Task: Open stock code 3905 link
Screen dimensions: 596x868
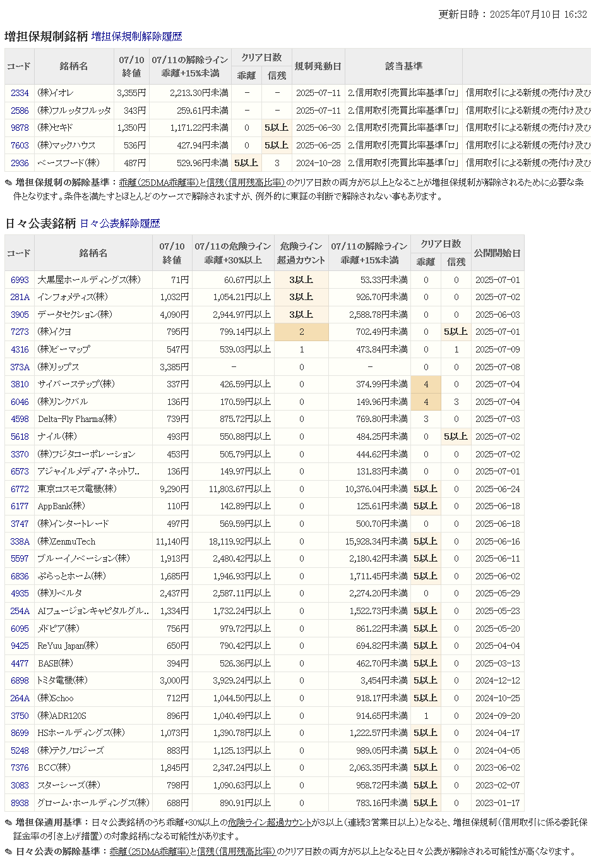Action: pyautogui.click(x=20, y=315)
